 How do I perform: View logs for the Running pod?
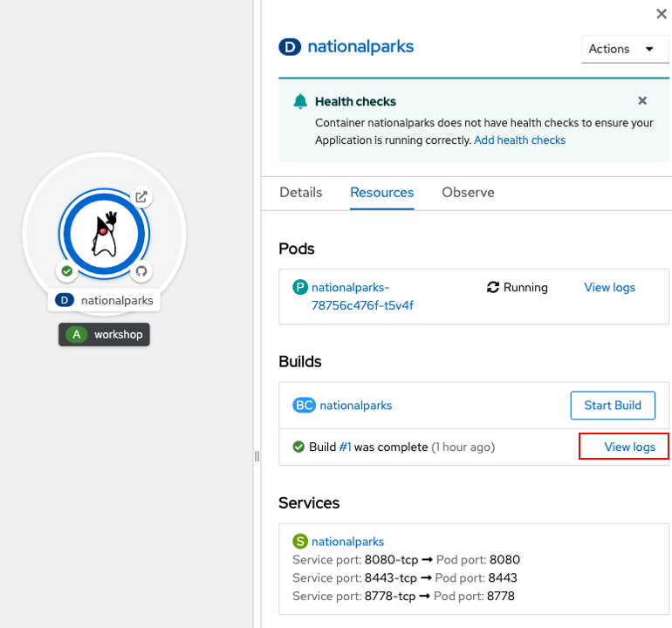point(609,288)
